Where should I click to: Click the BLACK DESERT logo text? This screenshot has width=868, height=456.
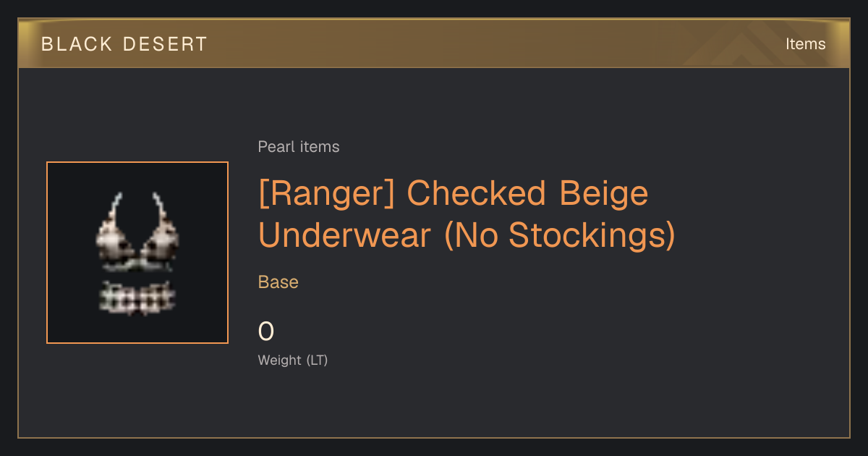point(124,44)
